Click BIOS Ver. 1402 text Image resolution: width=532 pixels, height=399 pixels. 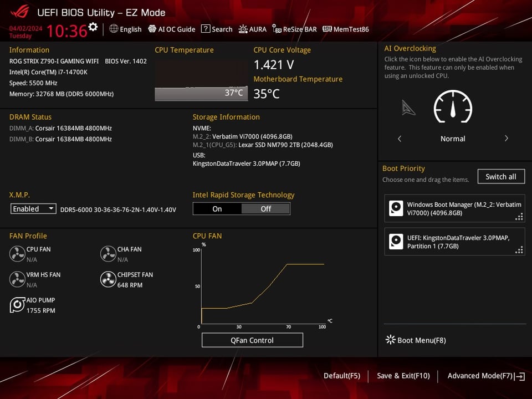(x=126, y=61)
